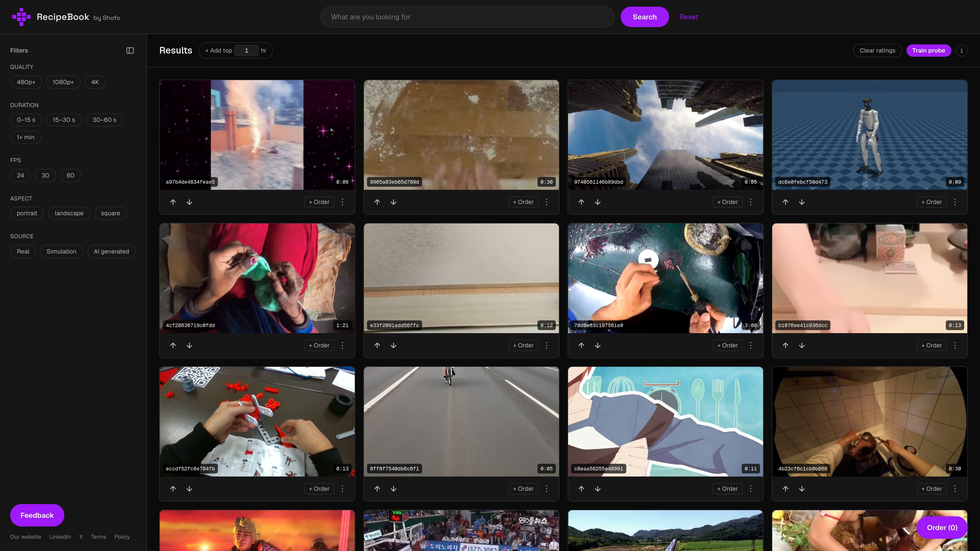
Task: Toggle the 1080p+ quality filter
Action: pyautogui.click(x=63, y=82)
